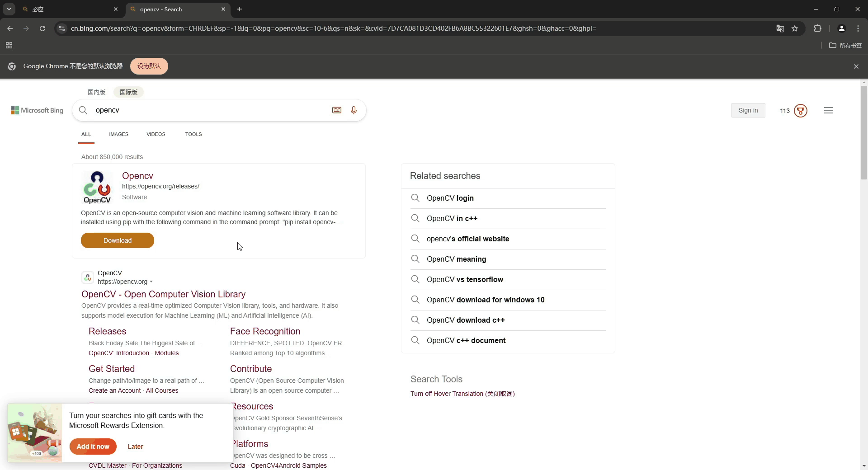The image size is (868, 470).
Task: Search related: OpenCV download for windows 10
Action: pyautogui.click(x=486, y=300)
